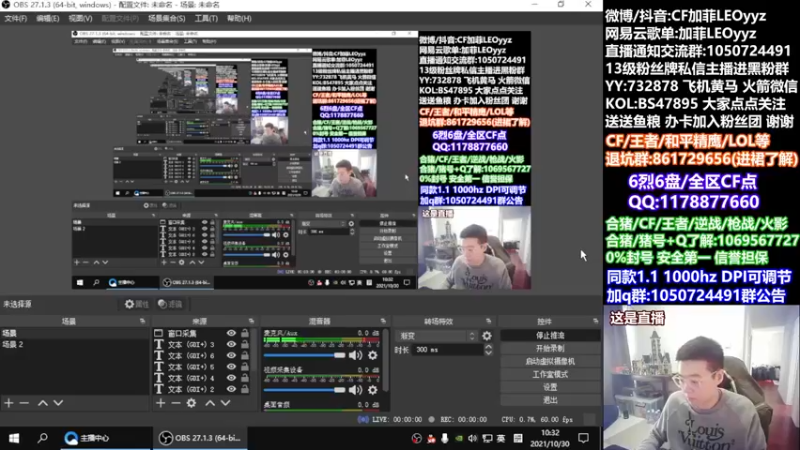Open volume control in system tray
The height and width of the screenshot is (450, 800).
click(x=472, y=438)
